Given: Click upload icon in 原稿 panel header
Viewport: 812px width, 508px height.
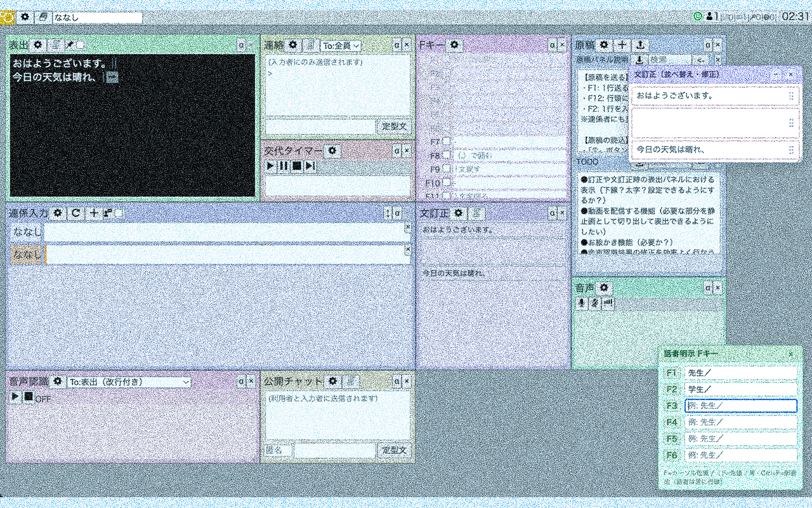Looking at the screenshot, I should click(641, 45).
